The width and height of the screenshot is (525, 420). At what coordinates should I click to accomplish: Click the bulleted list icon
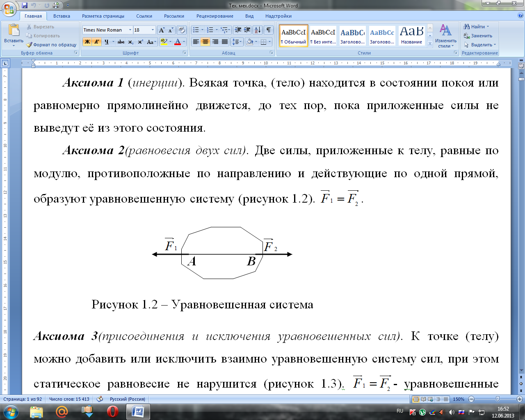[196, 30]
